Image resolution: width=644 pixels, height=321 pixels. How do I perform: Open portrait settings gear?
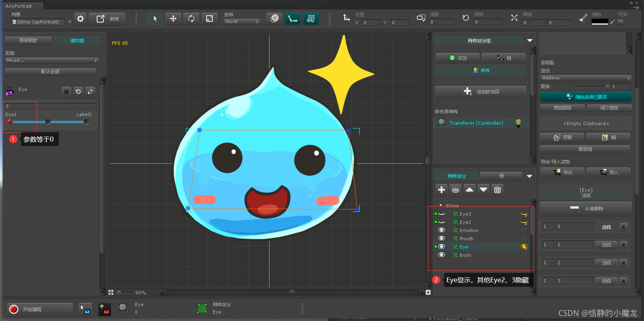pyautogui.click(x=81, y=19)
